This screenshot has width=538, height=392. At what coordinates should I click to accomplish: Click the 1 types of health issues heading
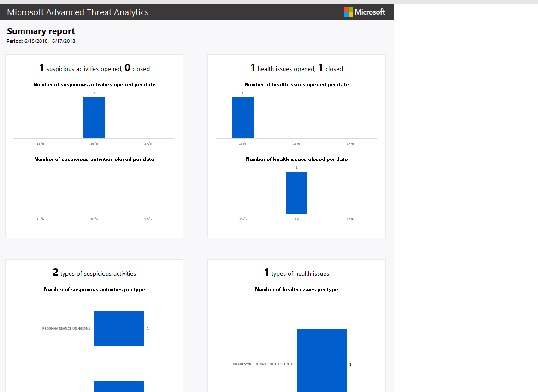pos(296,273)
